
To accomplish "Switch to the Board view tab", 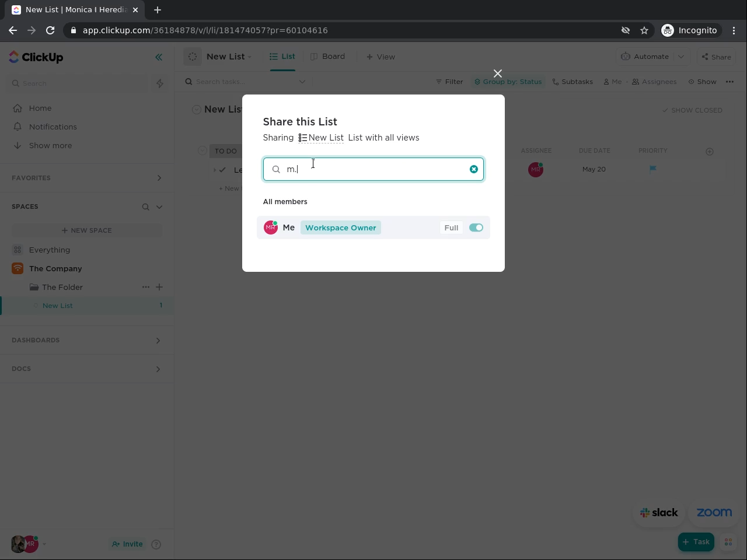I will [x=327, y=57].
